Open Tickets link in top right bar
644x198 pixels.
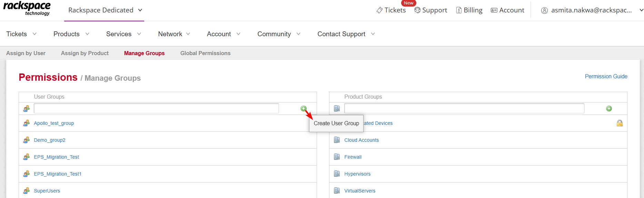395,10
